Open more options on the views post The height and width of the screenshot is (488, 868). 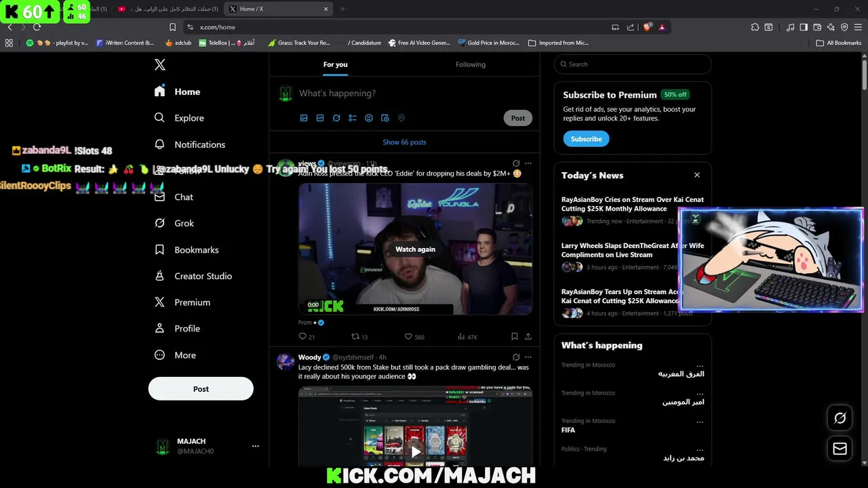tap(528, 163)
